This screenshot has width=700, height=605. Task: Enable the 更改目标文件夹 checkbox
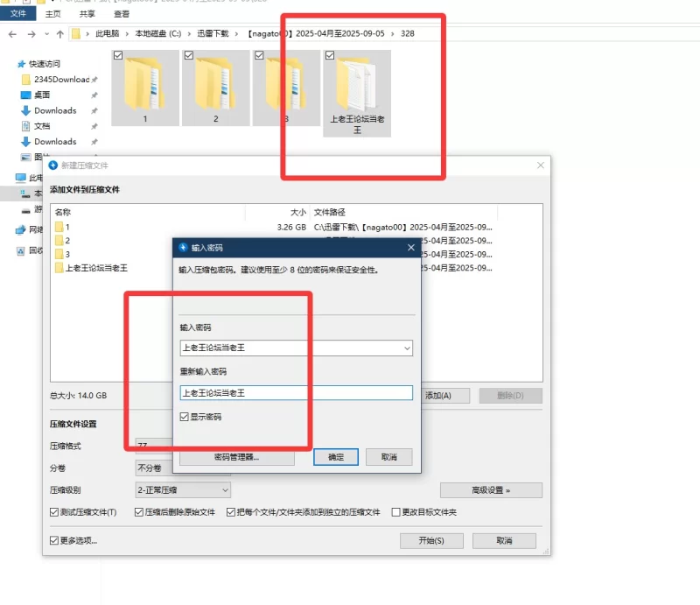[x=395, y=512]
